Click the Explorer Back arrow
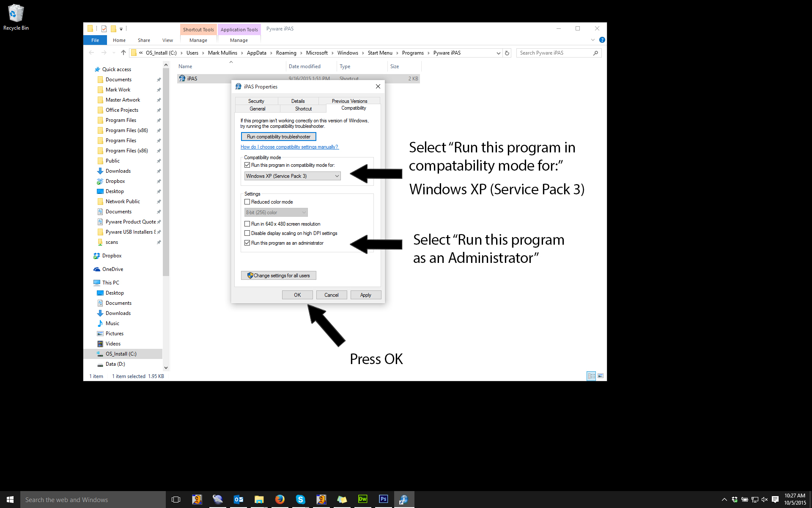 (92, 52)
